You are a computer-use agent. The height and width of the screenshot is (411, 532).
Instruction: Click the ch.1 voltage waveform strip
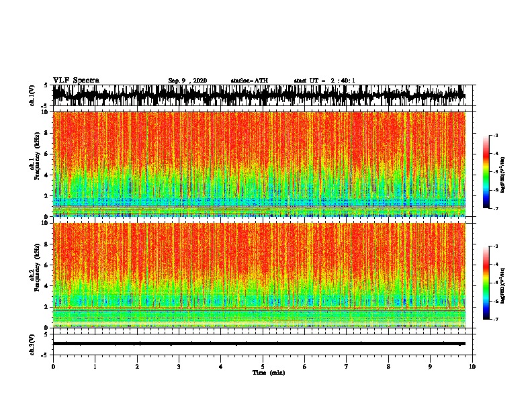[259, 95]
